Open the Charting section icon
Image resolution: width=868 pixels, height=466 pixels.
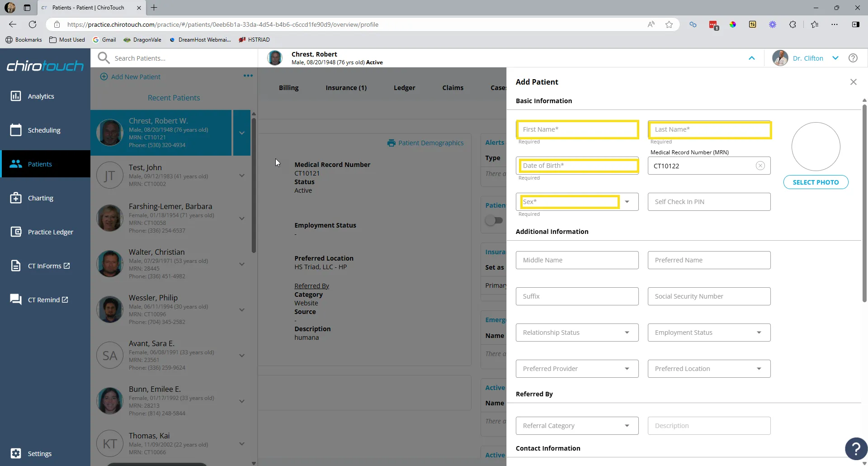point(16,198)
